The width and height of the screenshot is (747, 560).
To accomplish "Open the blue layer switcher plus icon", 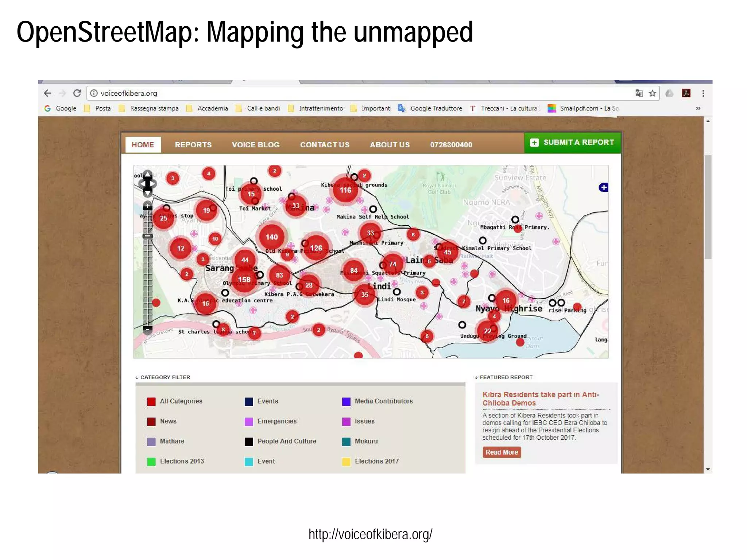I will tap(604, 187).
